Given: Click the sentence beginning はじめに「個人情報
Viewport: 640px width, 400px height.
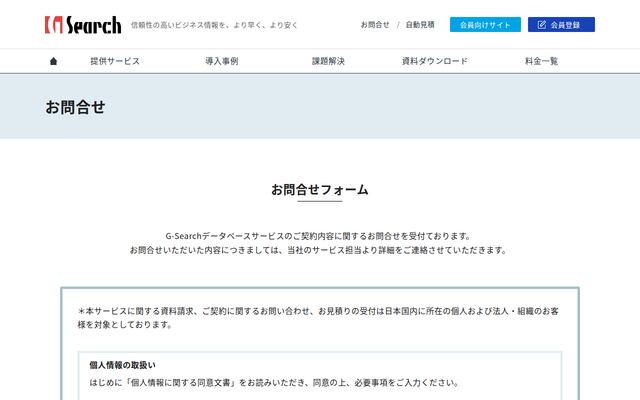Looking at the screenshot, I should (x=274, y=382).
